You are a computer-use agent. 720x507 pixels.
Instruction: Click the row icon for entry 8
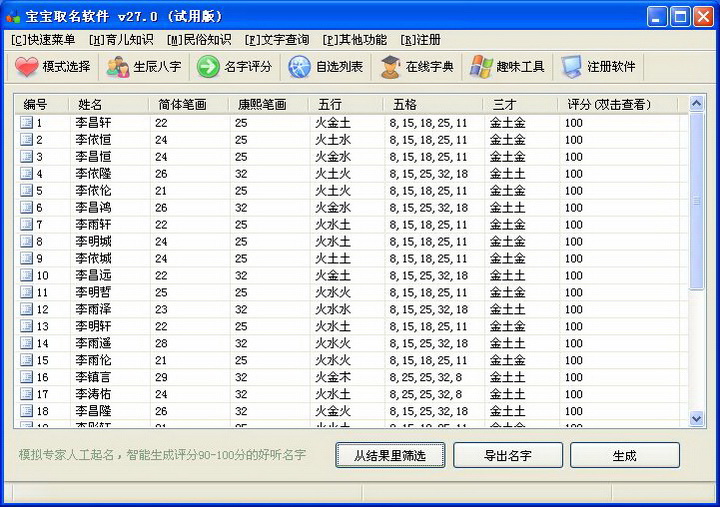coord(27,242)
